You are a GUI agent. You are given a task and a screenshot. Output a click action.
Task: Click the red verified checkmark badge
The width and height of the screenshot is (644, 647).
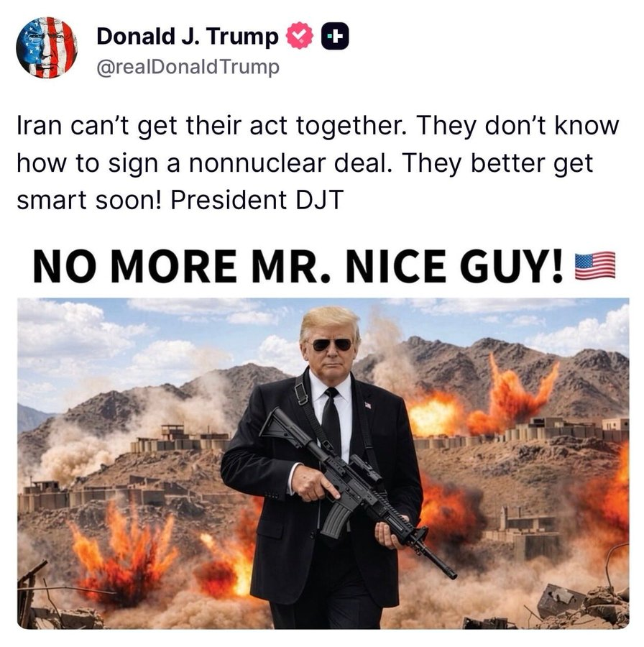(300, 35)
